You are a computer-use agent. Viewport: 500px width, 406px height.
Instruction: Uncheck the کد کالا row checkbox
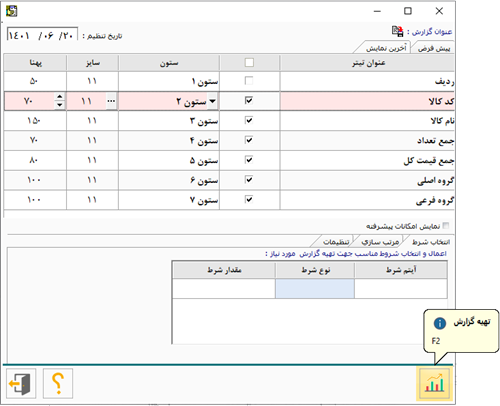[x=249, y=100]
